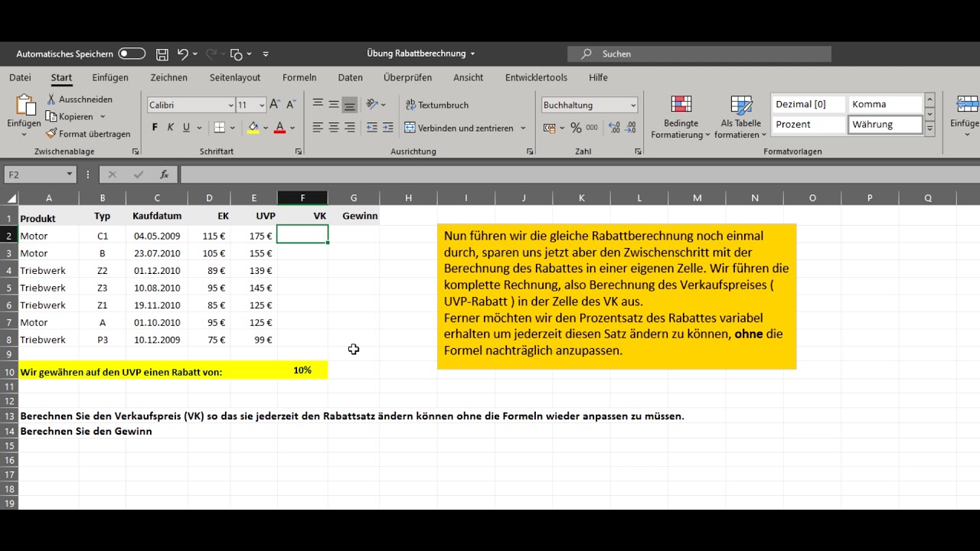This screenshot has width=980, height=551.
Task: Open the Seitenlayout tab
Action: point(235,77)
